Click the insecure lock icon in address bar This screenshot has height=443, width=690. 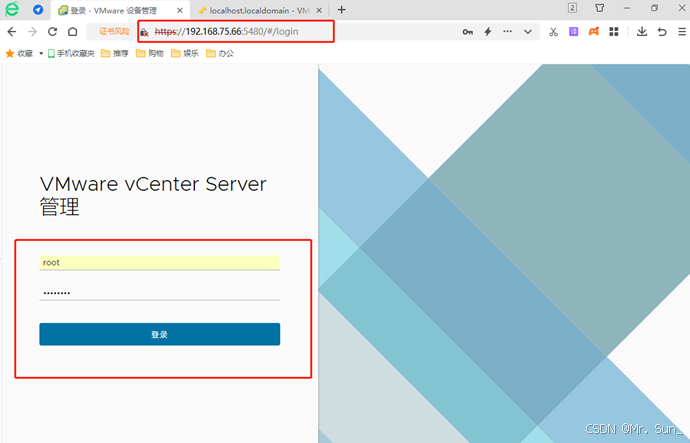(x=144, y=32)
